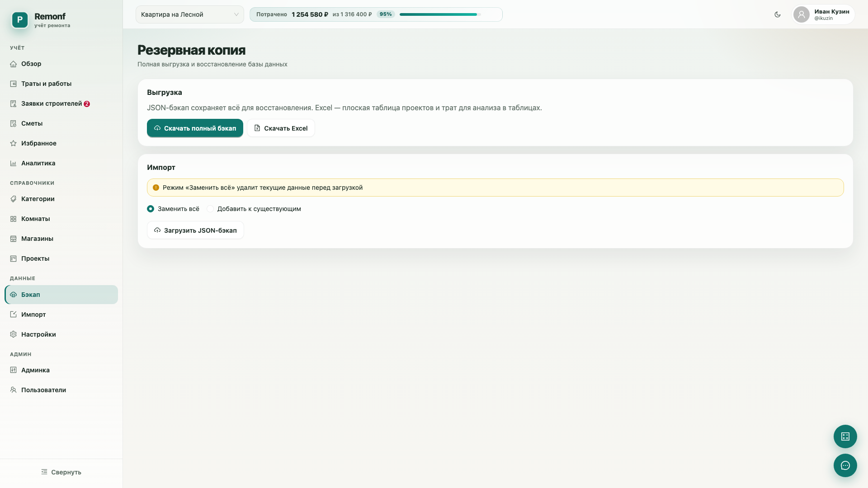868x488 pixels.
Task: Open the Траты и работы menu label
Action: [46, 84]
